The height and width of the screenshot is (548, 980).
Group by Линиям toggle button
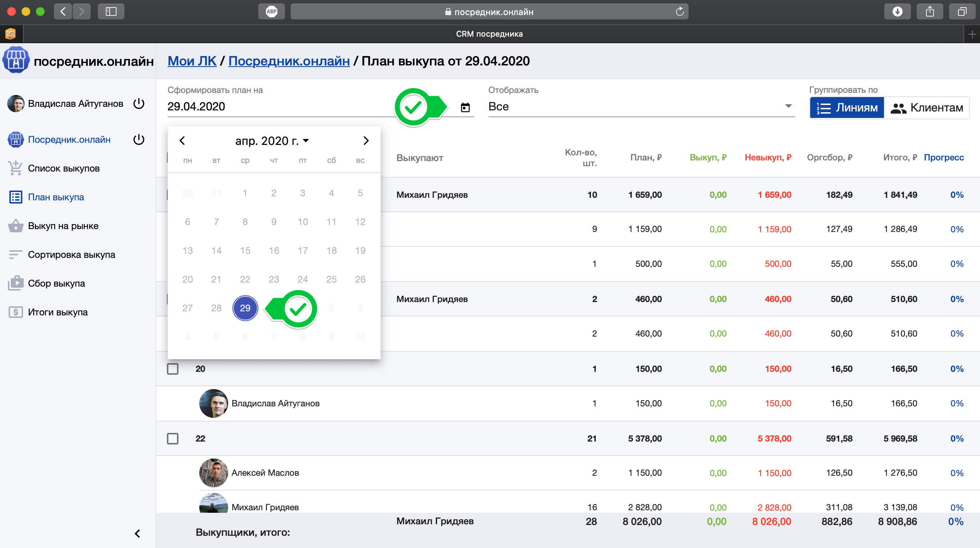(847, 108)
